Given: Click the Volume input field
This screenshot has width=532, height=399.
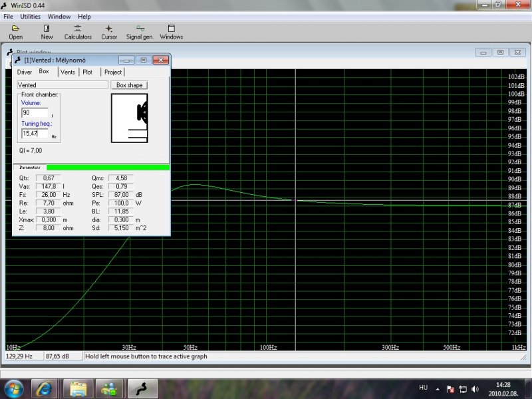Looking at the screenshot, I should coord(35,113).
